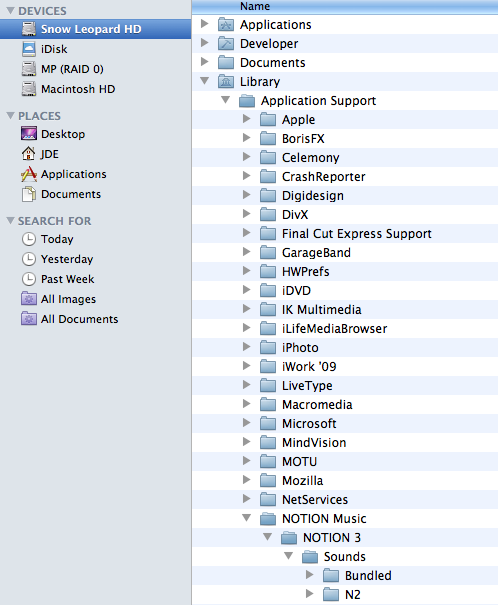Expand the Digidesign folder triangle

[246, 195]
